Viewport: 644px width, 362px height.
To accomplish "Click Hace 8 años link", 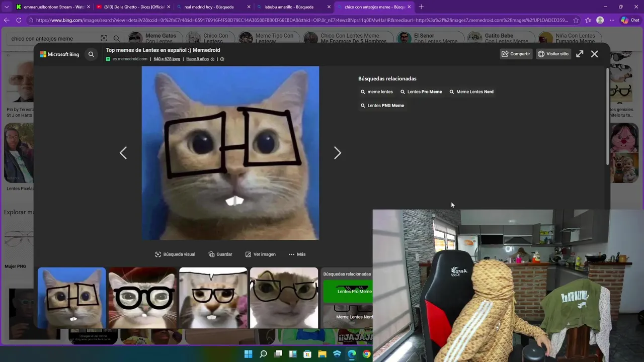I will coord(197,59).
